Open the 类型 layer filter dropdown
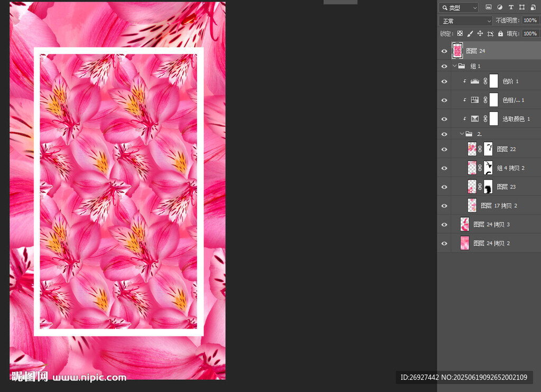This screenshot has height=392, width=541. coord(459,7)
